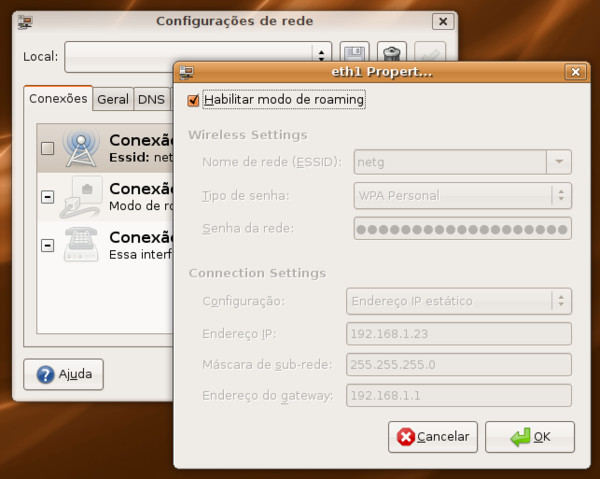Switch to the Conexões tab
Screen dimensions: 600x479
tap(58, 98)
